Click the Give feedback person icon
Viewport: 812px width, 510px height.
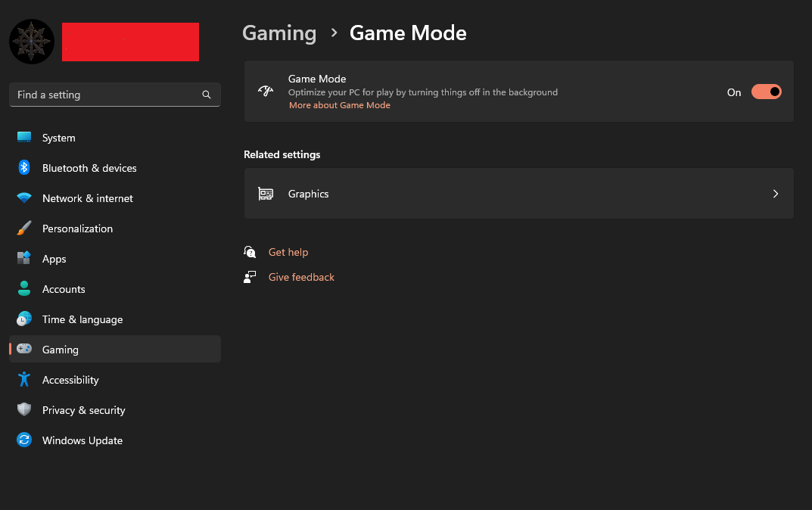point(250,277)
